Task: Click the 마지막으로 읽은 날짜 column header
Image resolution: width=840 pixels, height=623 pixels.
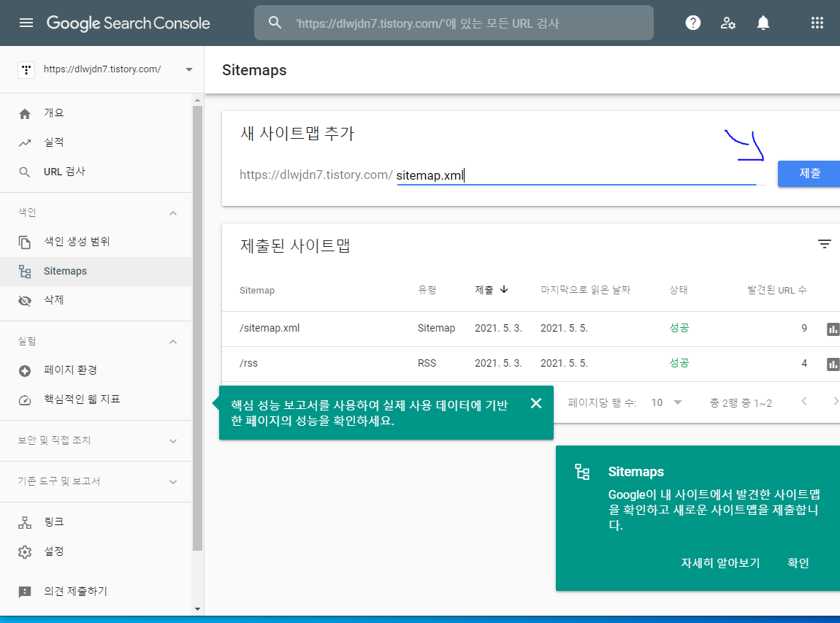Action: click(585, 290)
